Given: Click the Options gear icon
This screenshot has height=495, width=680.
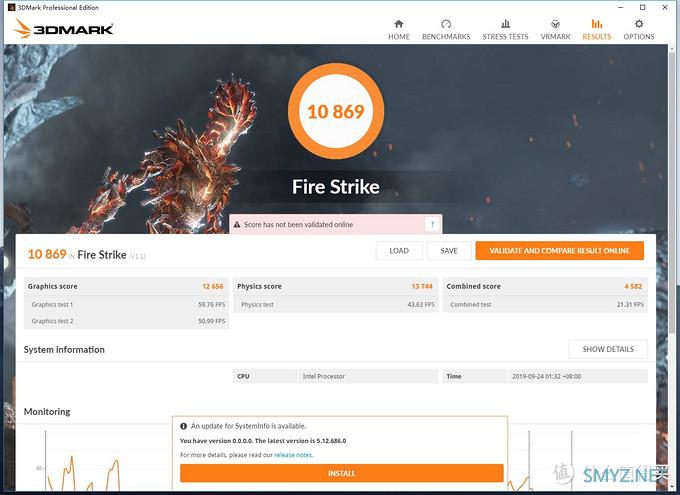Looking at the screenshot, I should coord(639,23).
